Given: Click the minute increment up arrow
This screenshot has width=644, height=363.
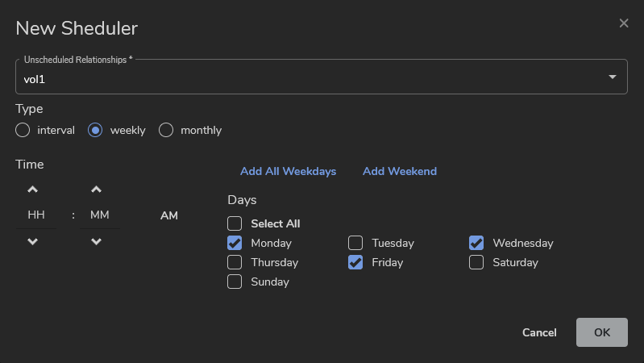Looking at the screenshot, I should click(97, 190).
